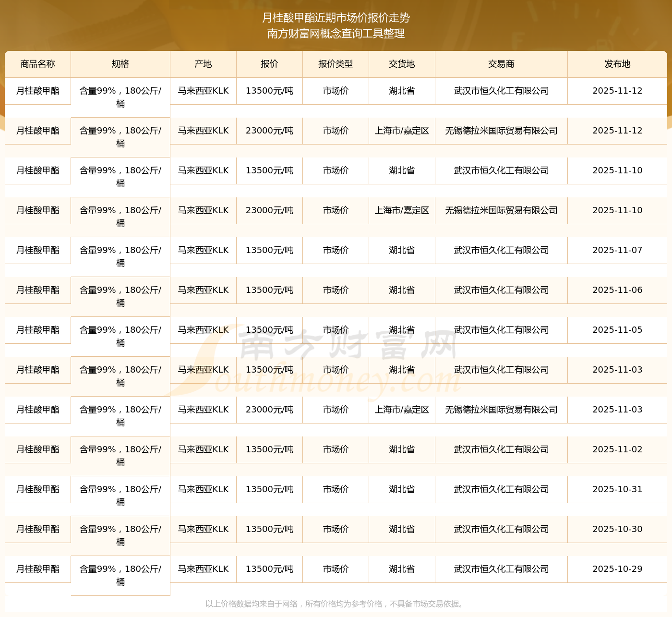Select the date cell 2025-10-29
This screenshot has height=617, width=672.
point(617,569)
